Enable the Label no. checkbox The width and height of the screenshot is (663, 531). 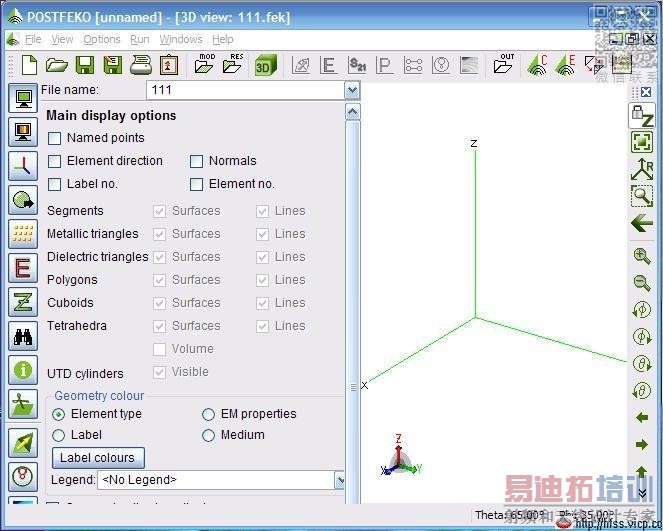(x=55, y=184)
